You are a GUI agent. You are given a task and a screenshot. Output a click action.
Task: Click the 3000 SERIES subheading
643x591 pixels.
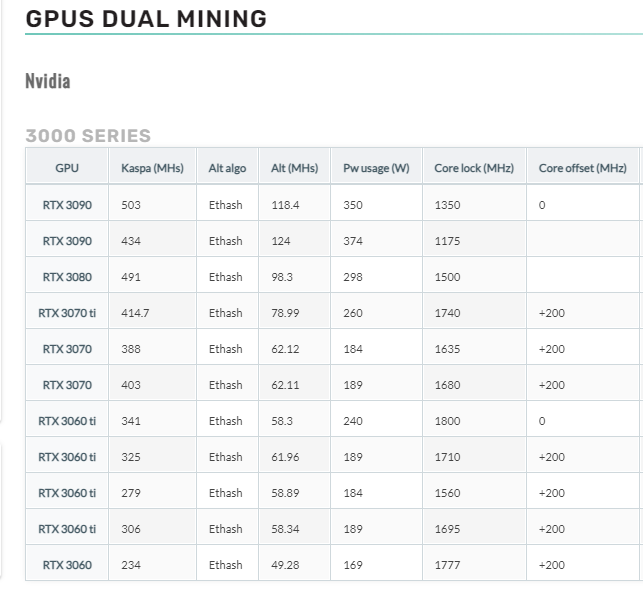coord(88,136)
